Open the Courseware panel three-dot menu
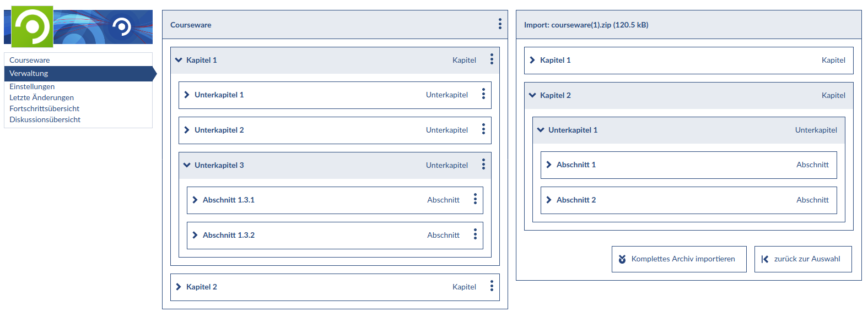868x317 pixels. click(500, 24)
